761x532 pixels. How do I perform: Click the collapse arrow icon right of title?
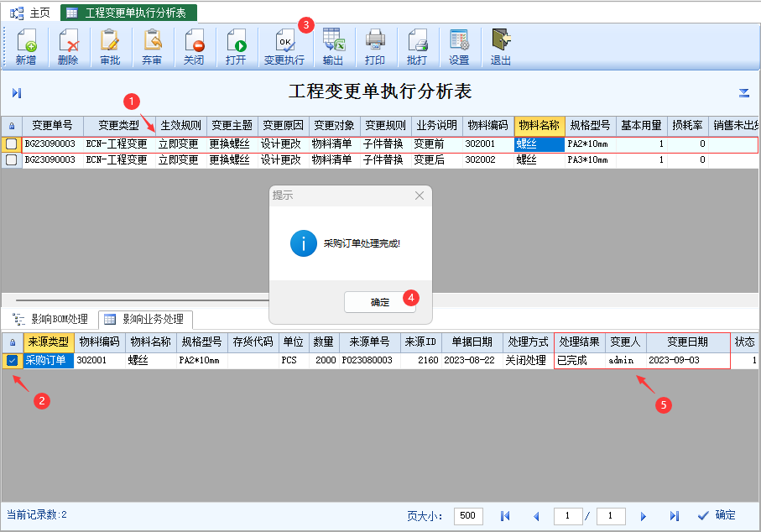click(x=744, y=92)
